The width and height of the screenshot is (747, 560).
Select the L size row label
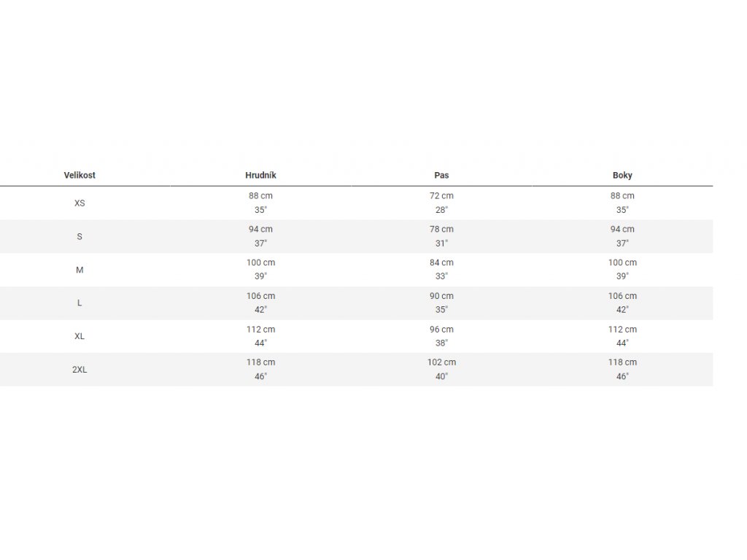tap(80, 303)
